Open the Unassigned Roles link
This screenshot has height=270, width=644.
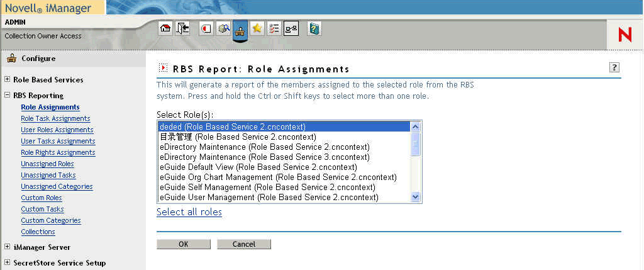47,164
